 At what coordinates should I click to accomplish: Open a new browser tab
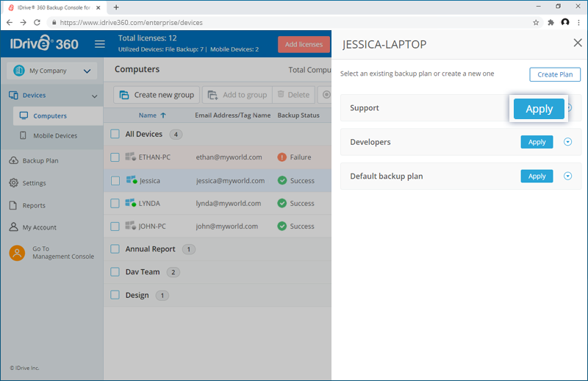click(116, 7)
